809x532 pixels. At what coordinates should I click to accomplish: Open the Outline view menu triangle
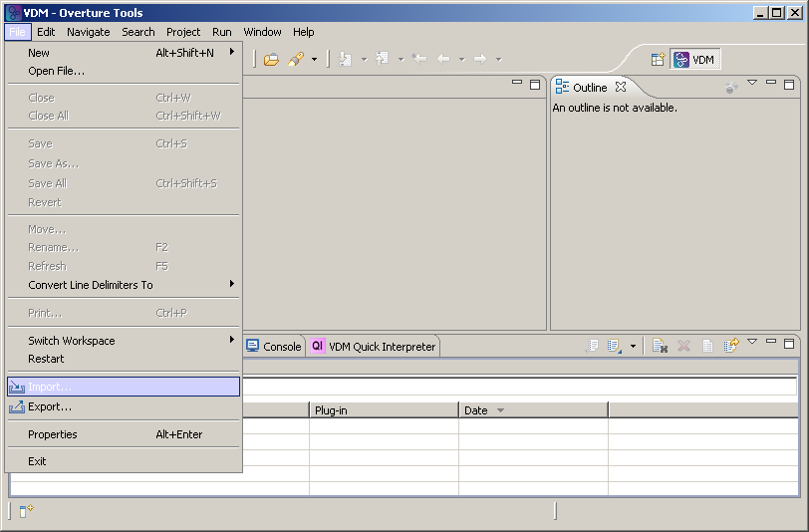[752, 83]
